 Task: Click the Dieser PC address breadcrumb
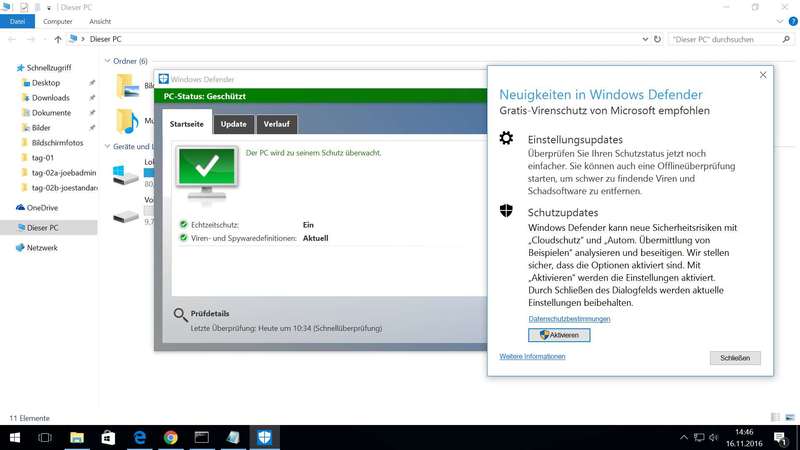pos(106,39)
